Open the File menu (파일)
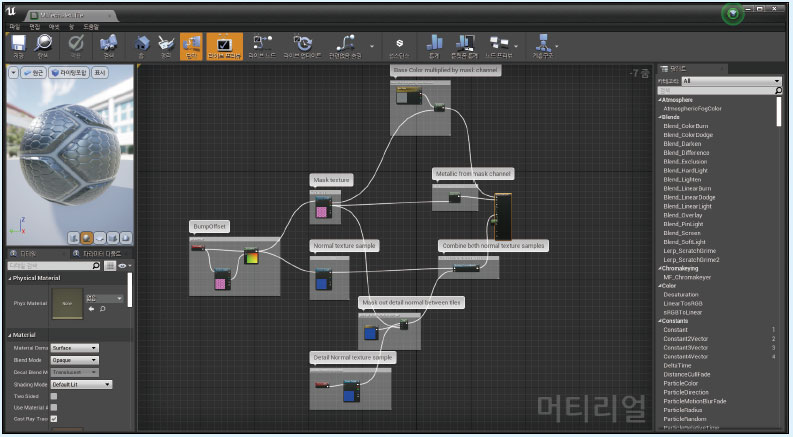 pos(14,27)
